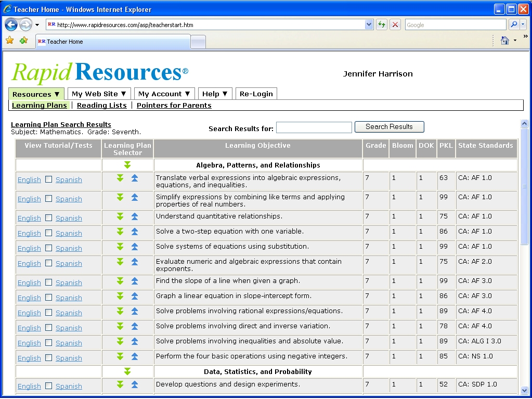Click the browser Stop icon
532x399 pixels.
point(395,24)
